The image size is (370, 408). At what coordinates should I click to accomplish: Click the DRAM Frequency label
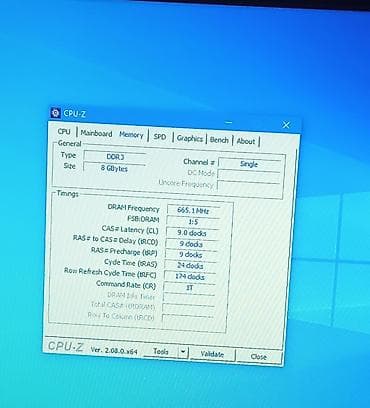click(x=133, y=208)
